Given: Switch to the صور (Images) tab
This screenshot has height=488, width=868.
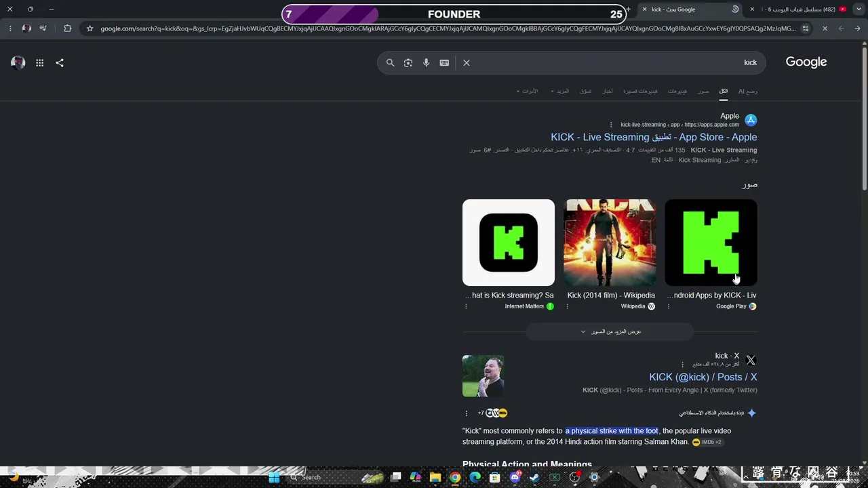Looking at the screenshot, I should click(x=703, y=91).
